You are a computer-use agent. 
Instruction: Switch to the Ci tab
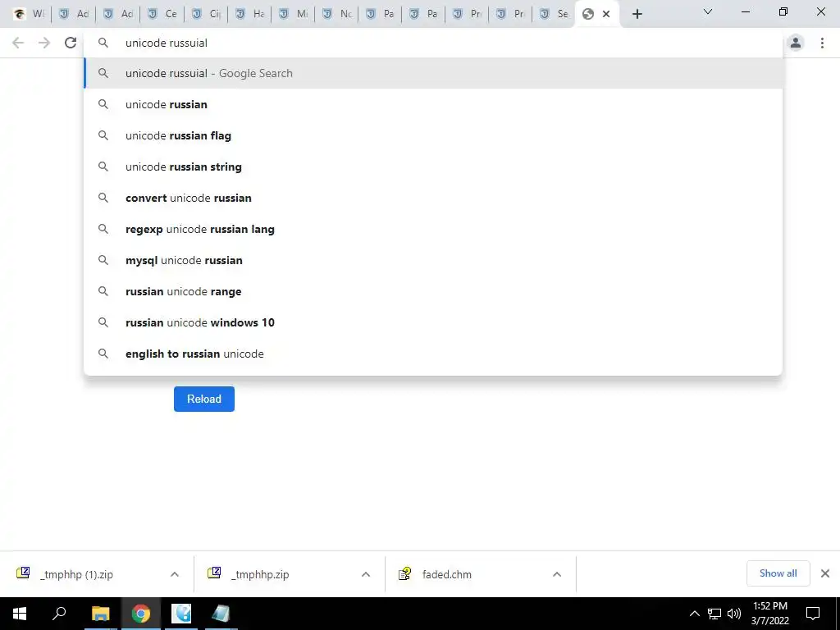207,14
